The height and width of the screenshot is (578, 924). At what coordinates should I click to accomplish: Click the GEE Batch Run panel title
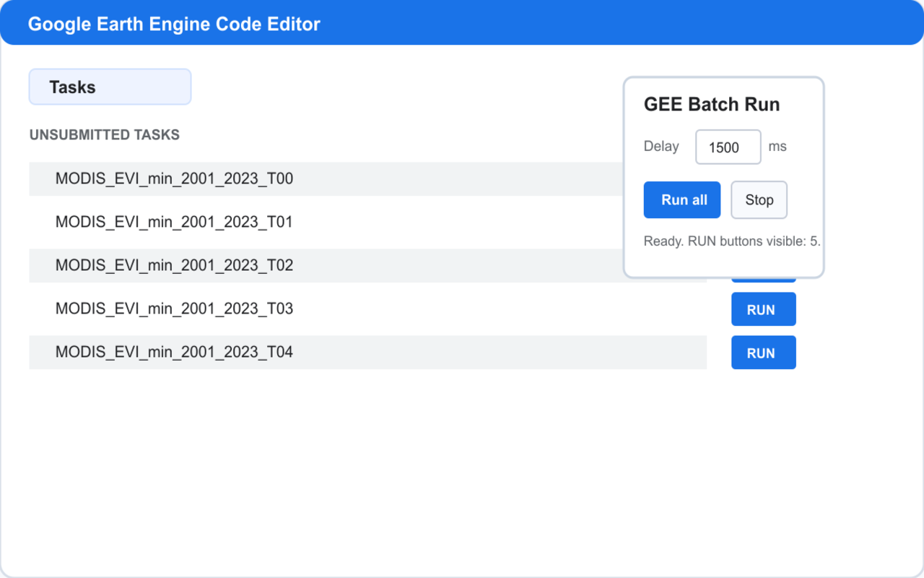coord(712,104)
